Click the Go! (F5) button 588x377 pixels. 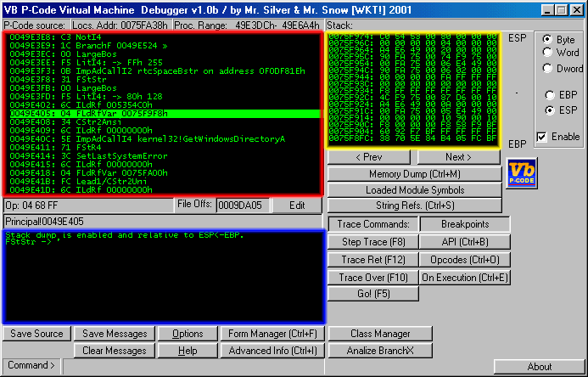click(x=373, y=294)
